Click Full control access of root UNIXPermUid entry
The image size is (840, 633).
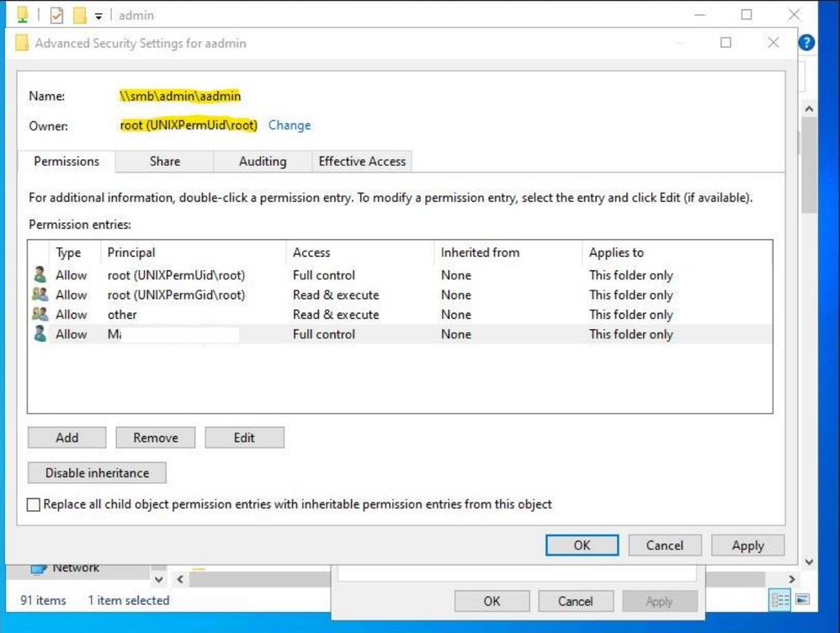(x=323, y=275)
